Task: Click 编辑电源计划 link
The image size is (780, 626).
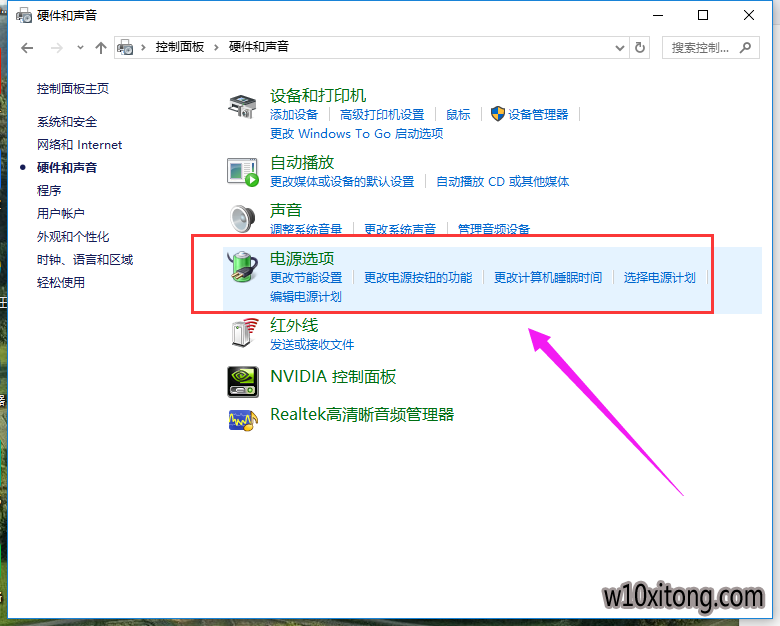Action: click(x=306, y=297)
